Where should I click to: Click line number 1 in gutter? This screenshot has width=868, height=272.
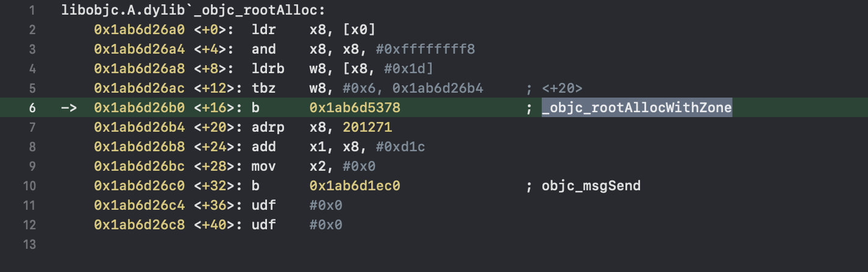click(x=32, y=10)
